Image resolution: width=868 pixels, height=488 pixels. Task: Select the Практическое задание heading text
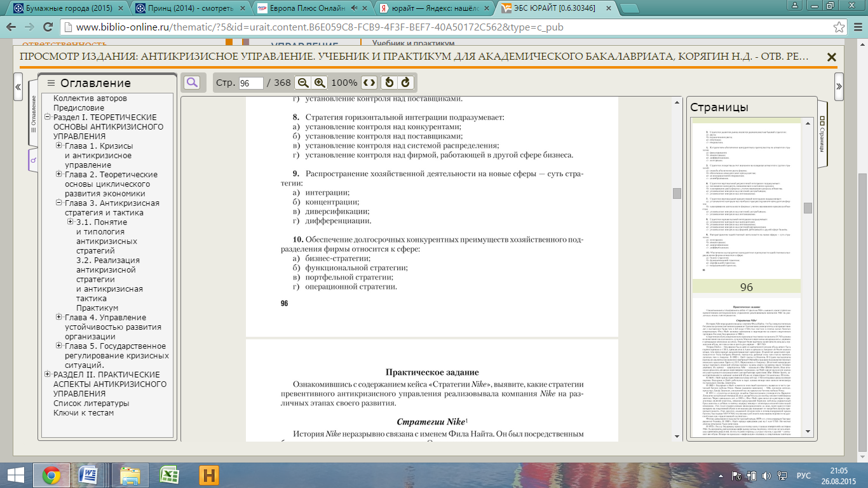[431, 372]
